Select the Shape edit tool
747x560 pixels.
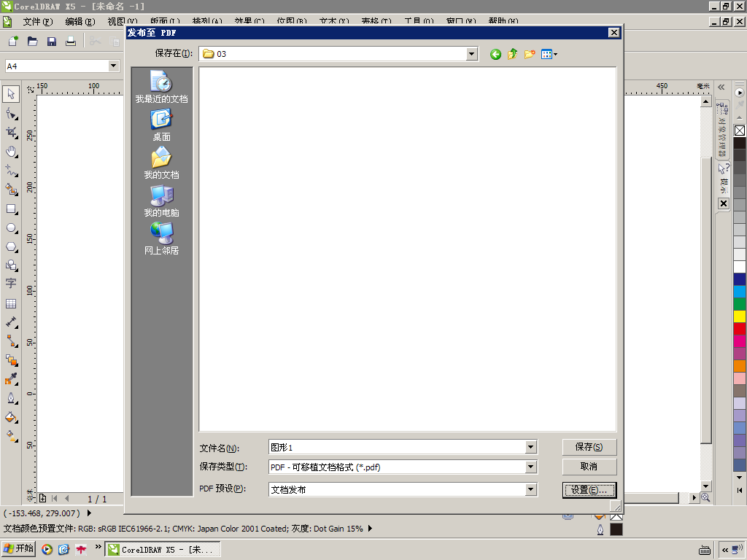[11, 114]
